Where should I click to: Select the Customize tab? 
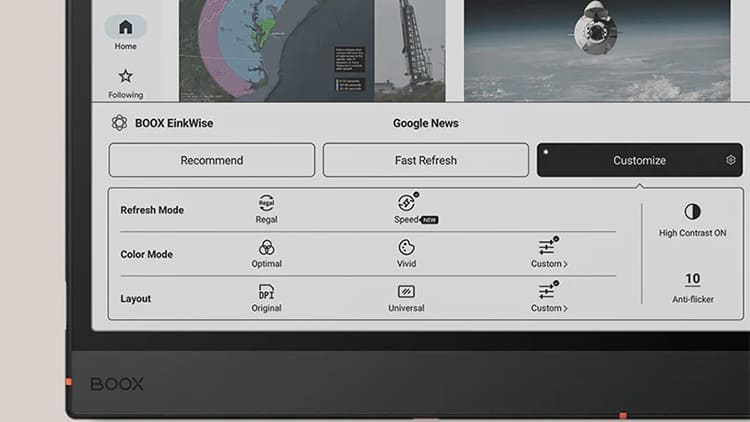click(638, 160)
